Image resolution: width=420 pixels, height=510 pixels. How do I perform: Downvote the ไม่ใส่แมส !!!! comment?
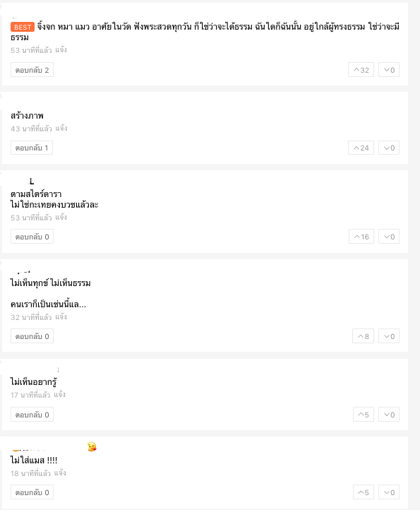pyautogui.click(x=389, y=492)
